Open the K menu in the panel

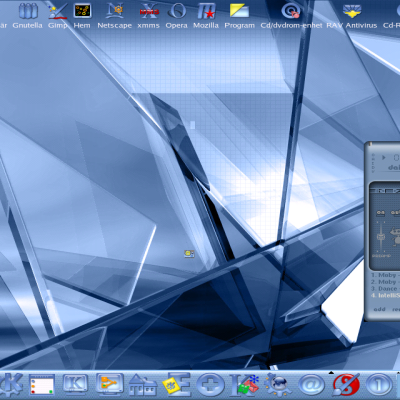(x=12, y=385)
